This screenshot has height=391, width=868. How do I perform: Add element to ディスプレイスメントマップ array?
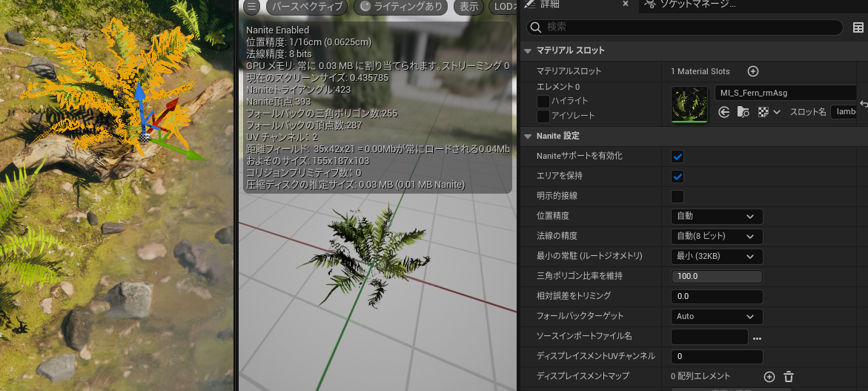coord(769,377)
